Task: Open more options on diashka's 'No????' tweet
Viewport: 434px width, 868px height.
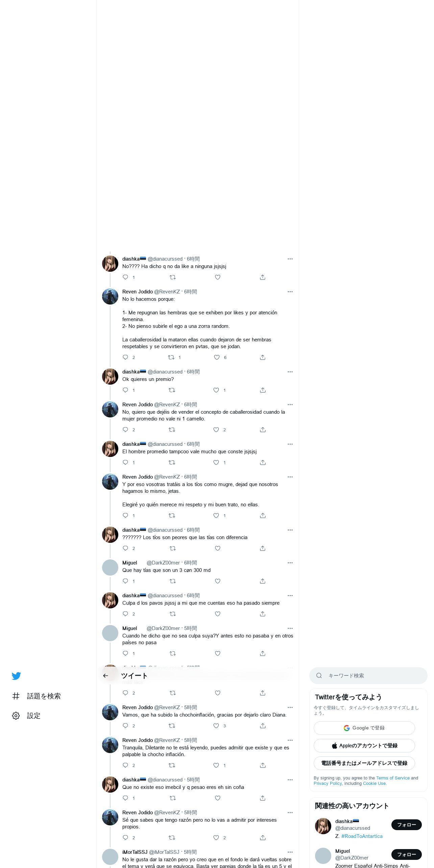Action: [x=290, y=259]
